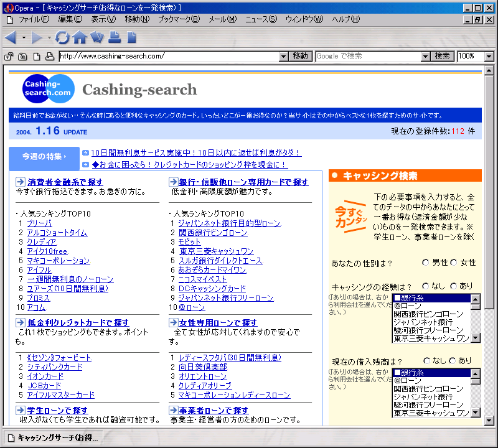498x448 pixels.
Task: Open the 編集 menu
Action: tap(70, 20)
